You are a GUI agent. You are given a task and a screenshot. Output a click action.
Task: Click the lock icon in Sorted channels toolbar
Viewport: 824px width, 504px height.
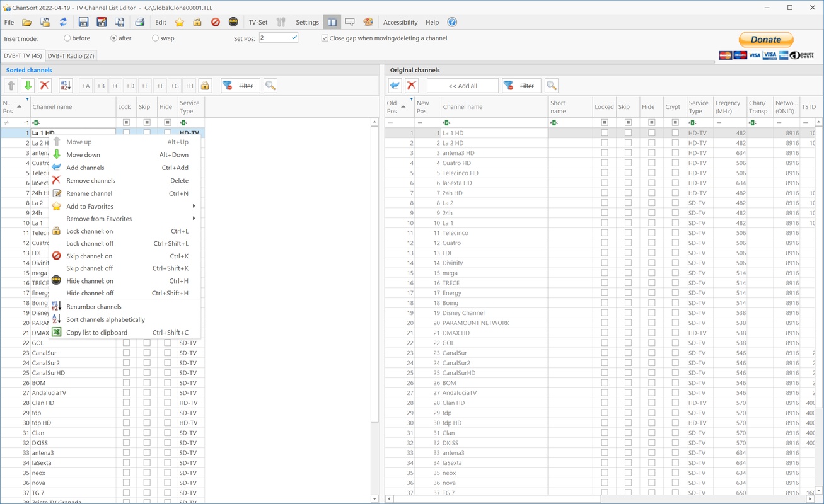tap(205, 86)
